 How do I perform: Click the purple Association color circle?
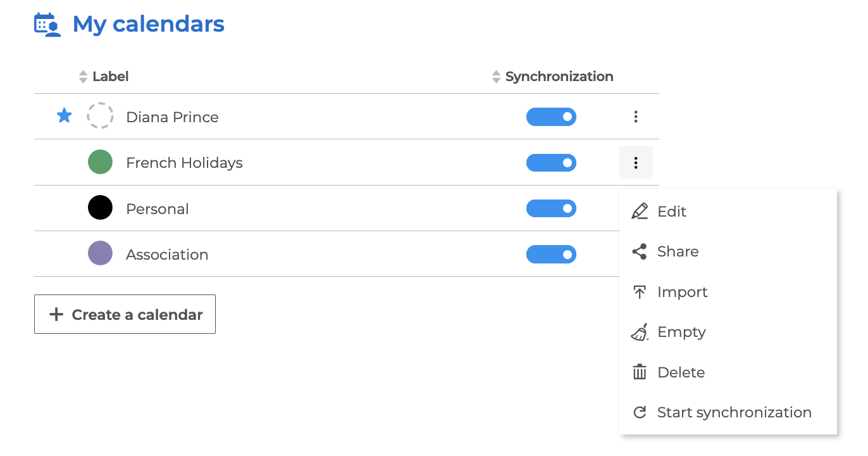tap(100, 253)
